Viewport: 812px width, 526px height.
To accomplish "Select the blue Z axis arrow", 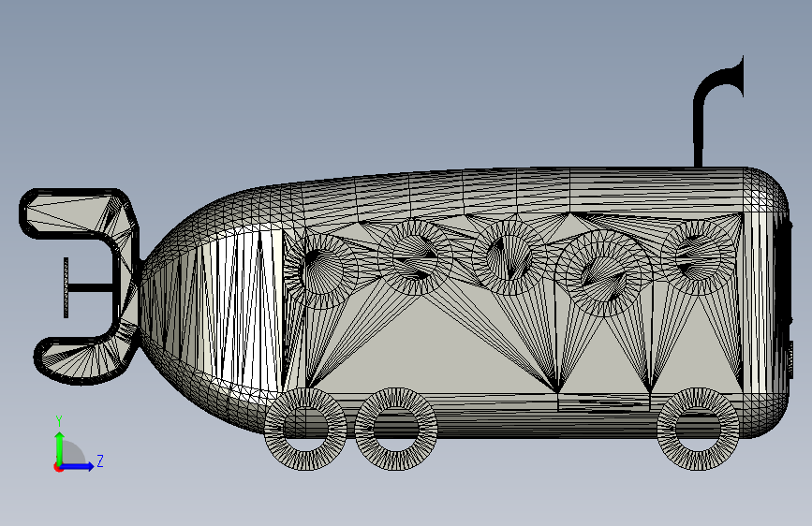I will (x=76, y=466).
